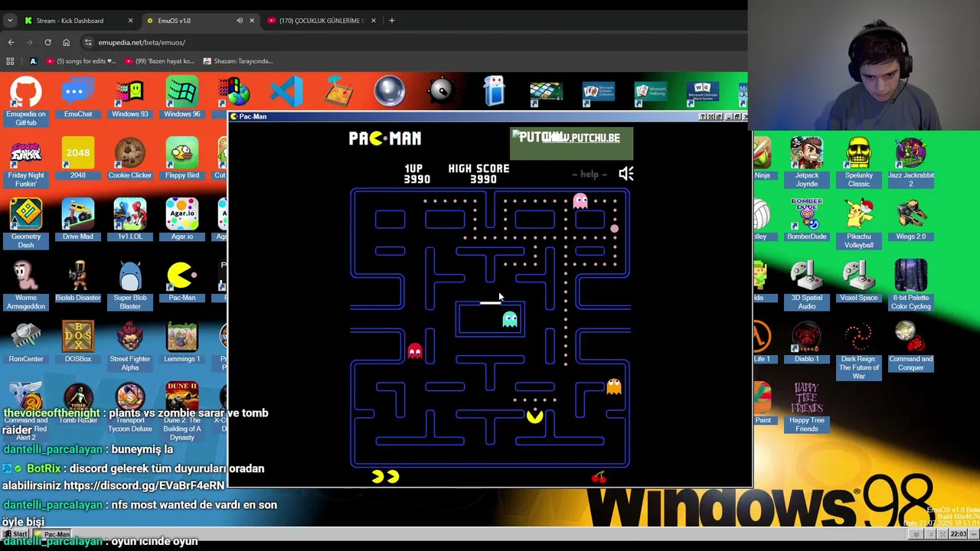Open the Worms Armageddon icon
The width and height of the screenshot is (980, 551).
coord(26,285)
